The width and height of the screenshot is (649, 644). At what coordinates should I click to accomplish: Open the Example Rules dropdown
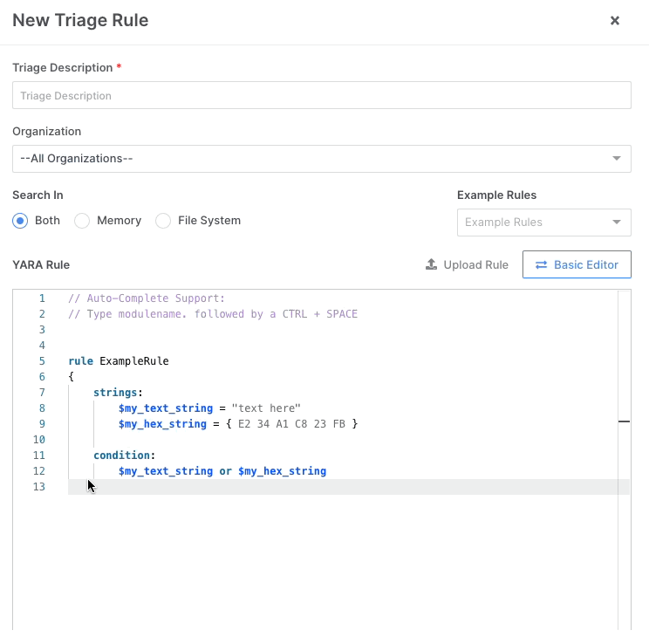pyautogui.click(x=534, y=223)
